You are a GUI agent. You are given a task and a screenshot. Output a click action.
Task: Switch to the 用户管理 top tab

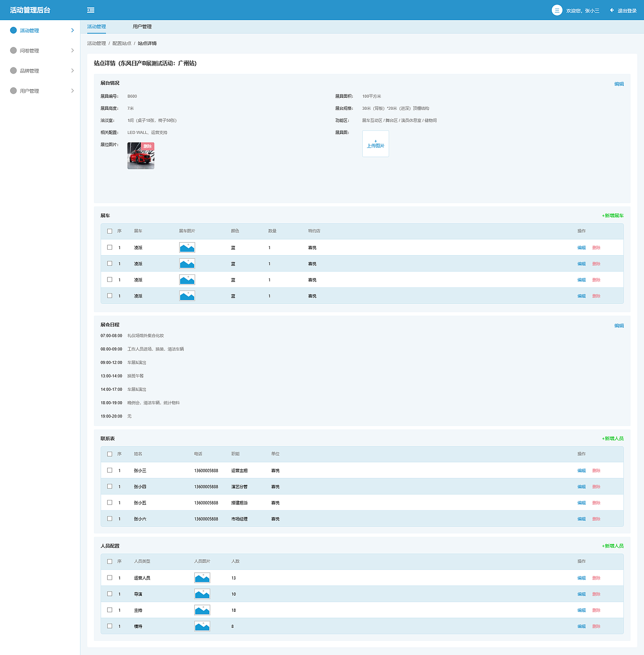pos(142,27)
